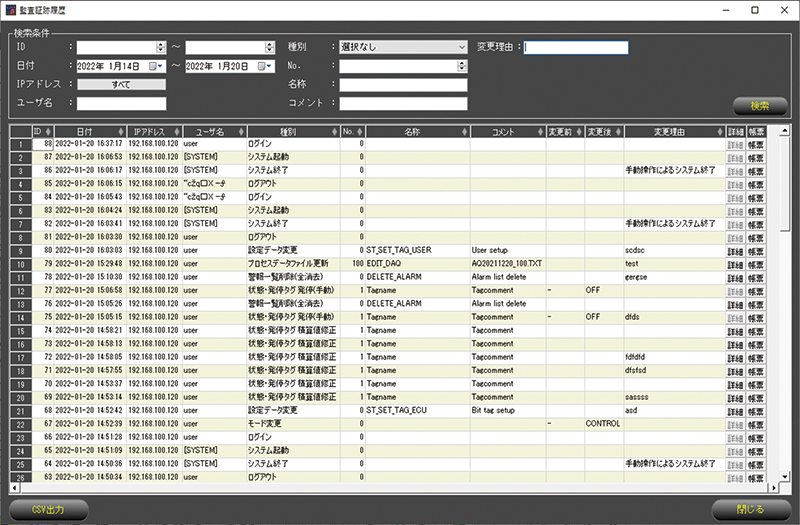Screen dimensions: 800x525
Task: Minimize the audit trail window
Action: pyautogui.click(x=726, y=10)
